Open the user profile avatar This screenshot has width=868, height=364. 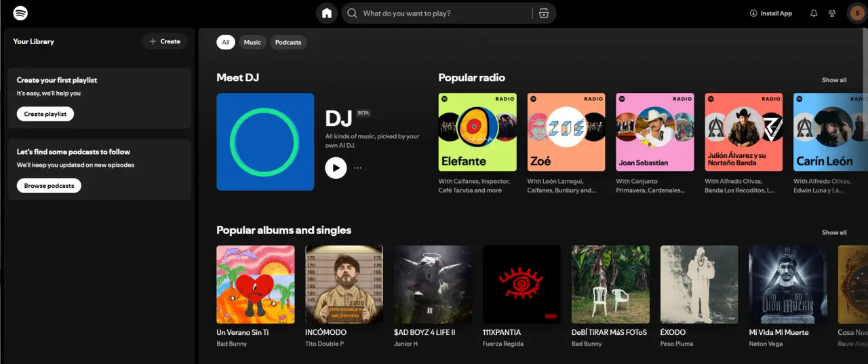point(856,13)
